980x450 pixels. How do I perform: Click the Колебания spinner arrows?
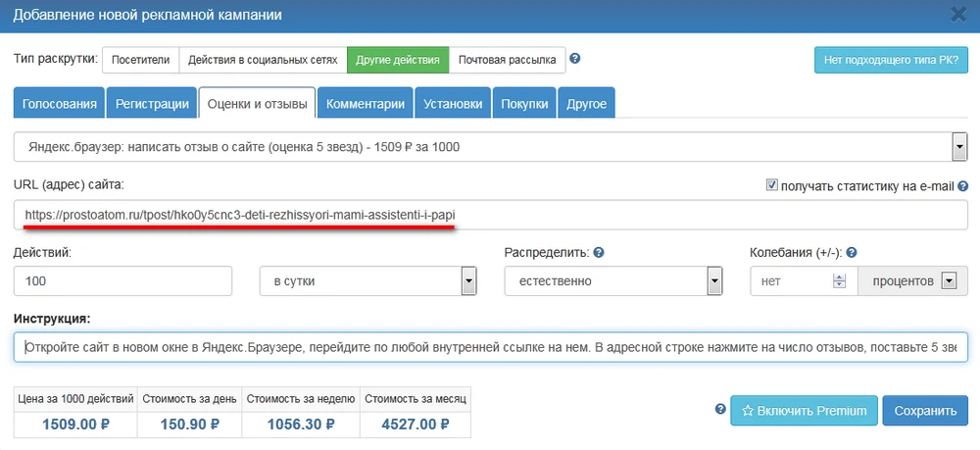pos(838,281)
